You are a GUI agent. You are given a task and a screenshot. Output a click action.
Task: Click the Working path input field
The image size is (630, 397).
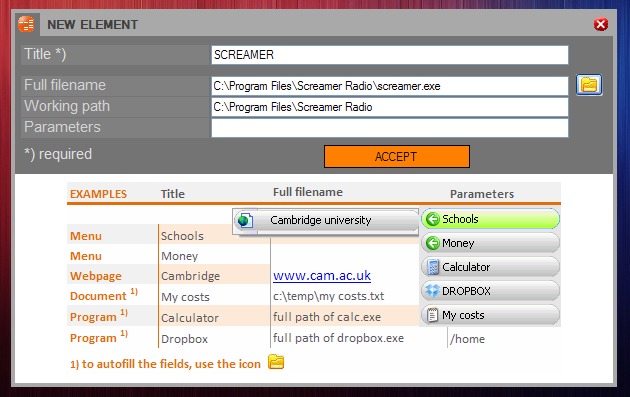(390, 107)
